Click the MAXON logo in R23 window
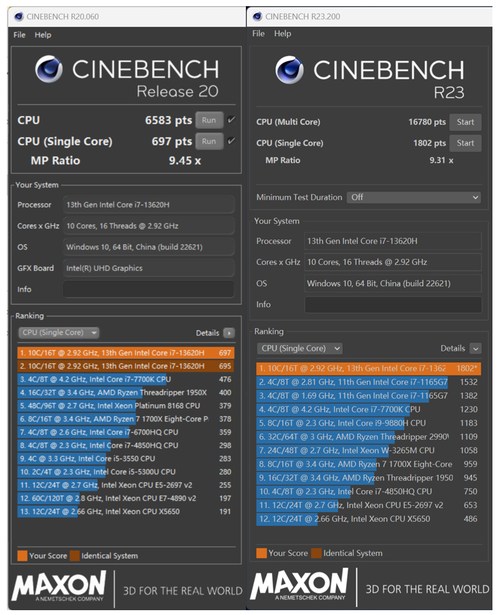The width and height of the screenshot is (500, 615). (x=299, y=584)
